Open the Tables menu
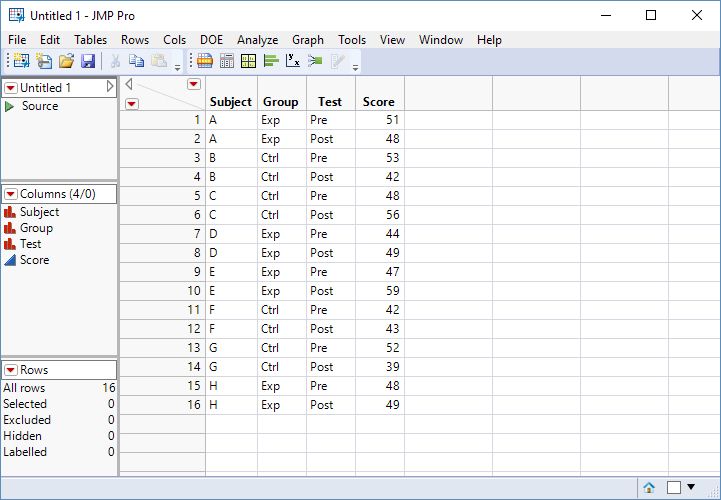Image resolution: width=721 pixels, height=500 pixels. click(x=91, y=40)
